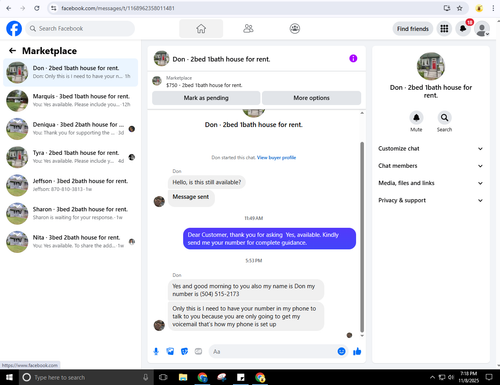This screenshot has width=500, height=385.
Task: Open Tyra's 2bed 1bath house conversation
Action: 70,157
